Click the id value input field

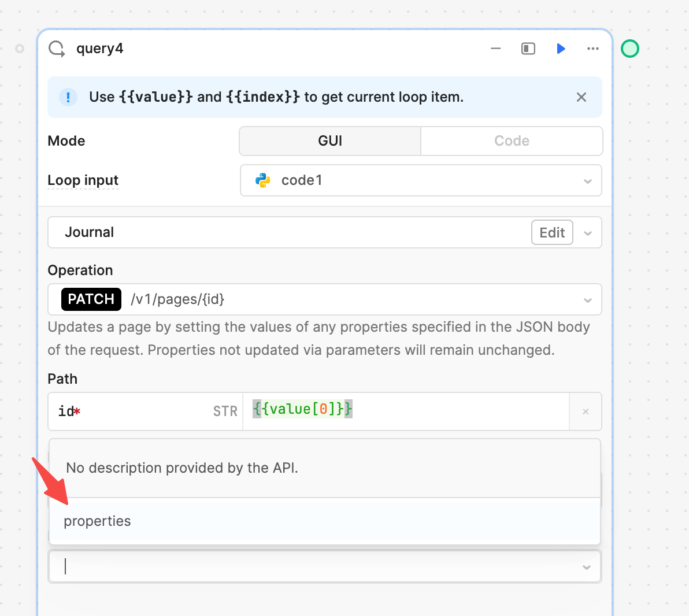[405, 410]
